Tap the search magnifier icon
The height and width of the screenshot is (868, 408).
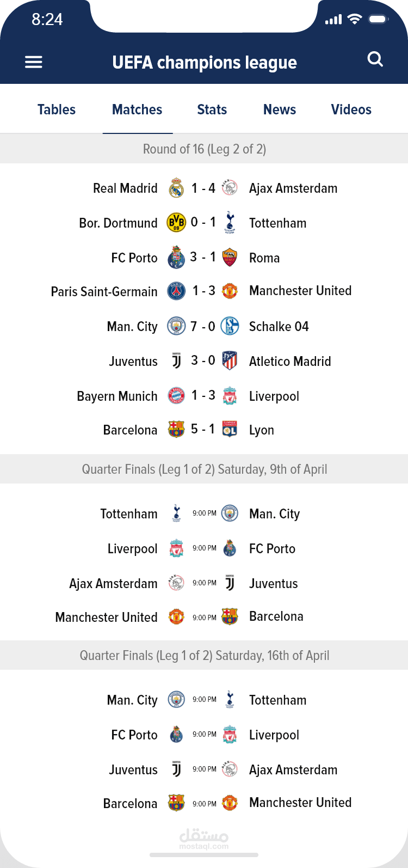(375, 59)
